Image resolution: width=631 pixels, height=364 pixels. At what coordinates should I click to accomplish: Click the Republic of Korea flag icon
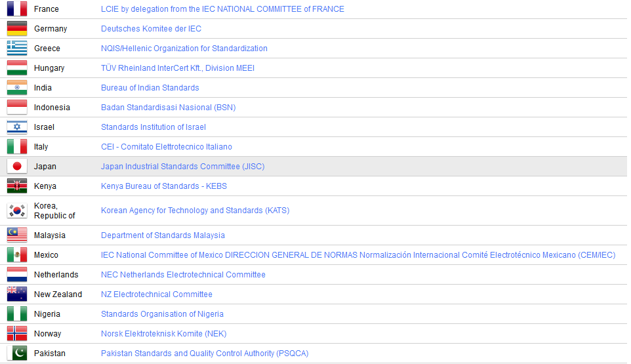17,211
